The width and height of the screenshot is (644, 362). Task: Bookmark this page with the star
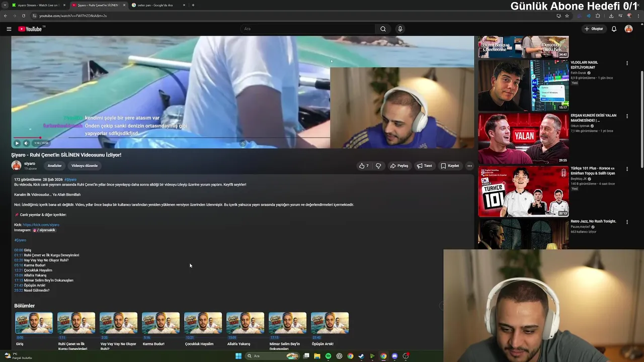567,16
